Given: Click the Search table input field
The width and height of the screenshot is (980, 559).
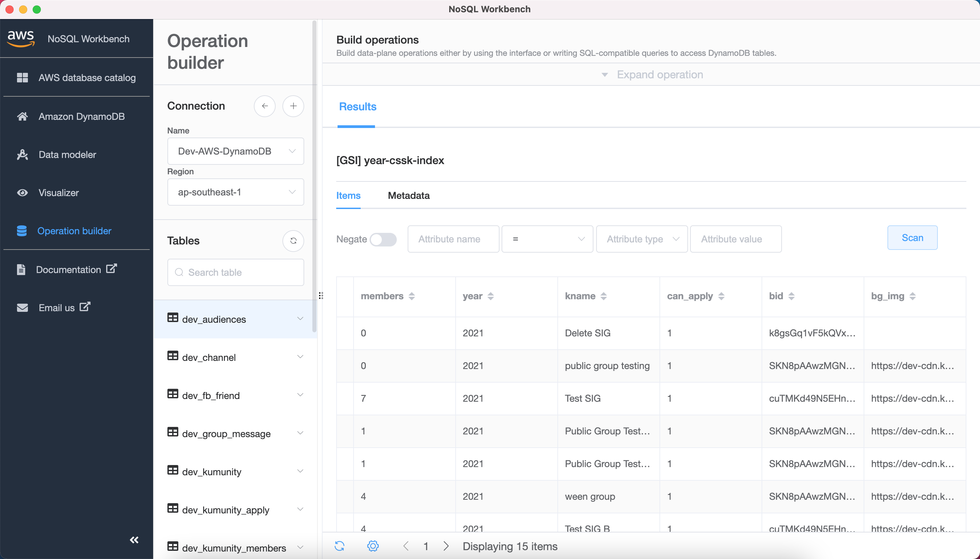Looking at the screenshot, I should tap(235, 272).
